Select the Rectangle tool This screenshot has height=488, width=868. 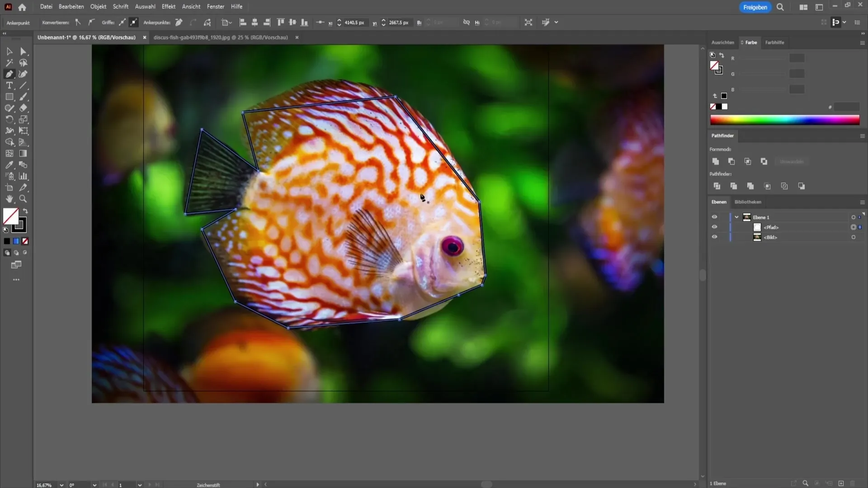pyautogui.click(x=9, y=97)
